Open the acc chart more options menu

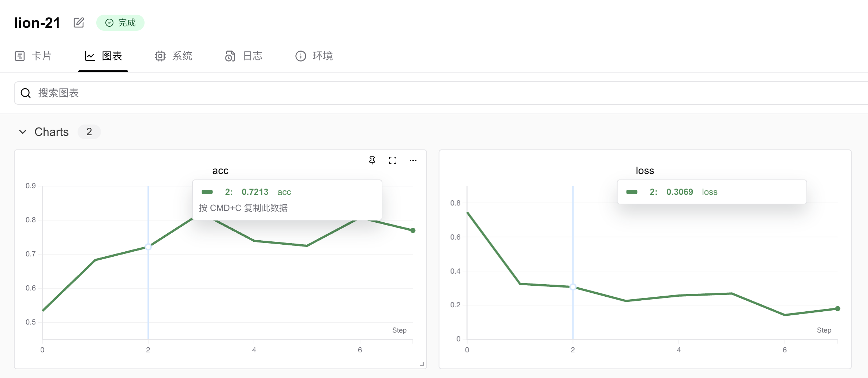(x=413, y=160)
